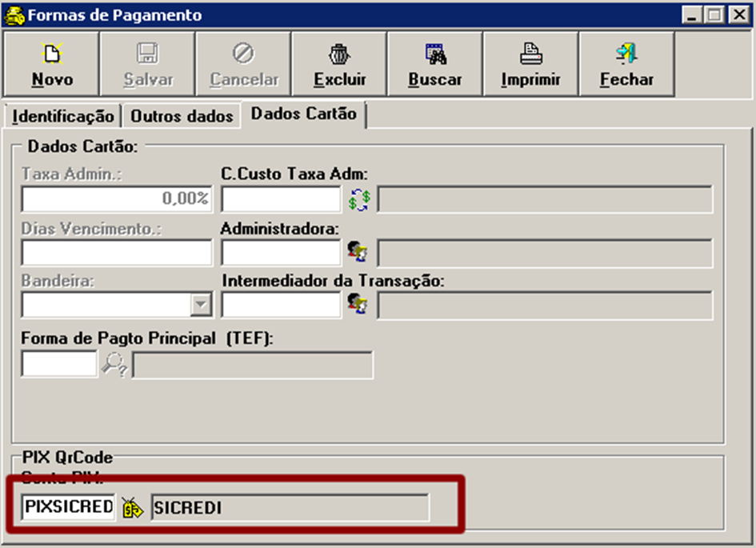Click the Intermediador da Transação lookup icon
Screen dimensions: 756x548
click(358, 304)
